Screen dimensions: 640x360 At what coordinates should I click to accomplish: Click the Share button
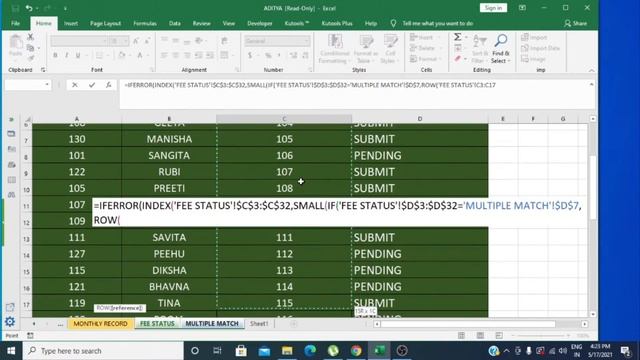[576, 23]
